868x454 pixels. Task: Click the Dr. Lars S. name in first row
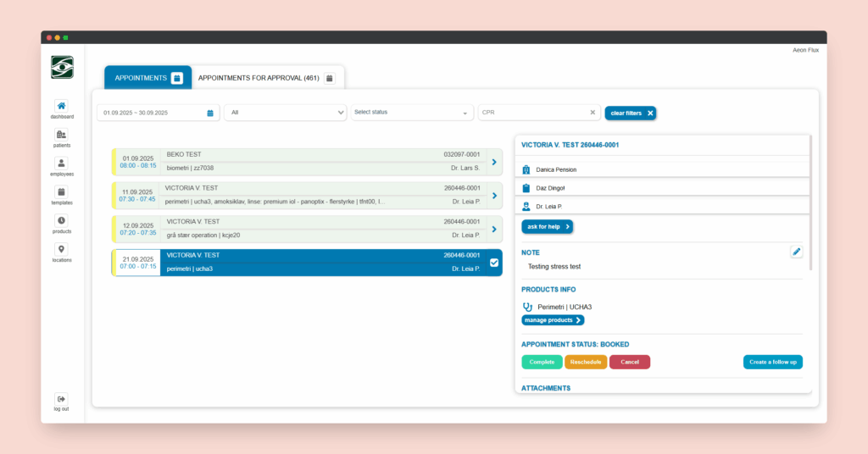click(465, 168)
